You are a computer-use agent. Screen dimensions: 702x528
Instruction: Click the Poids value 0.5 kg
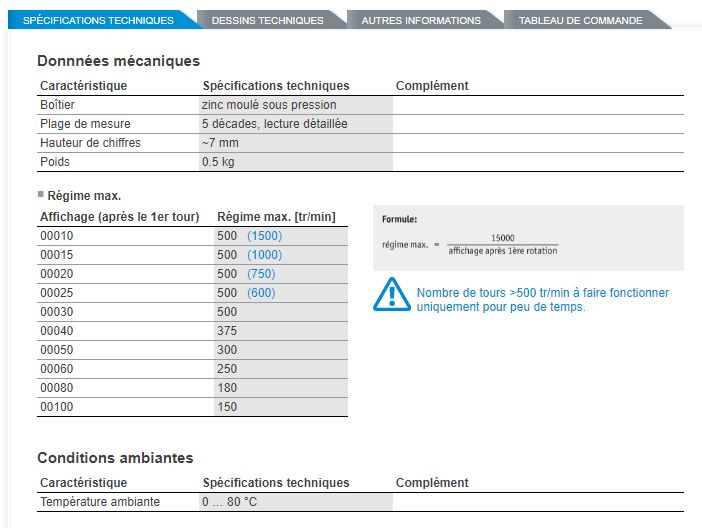pos(218,162)
